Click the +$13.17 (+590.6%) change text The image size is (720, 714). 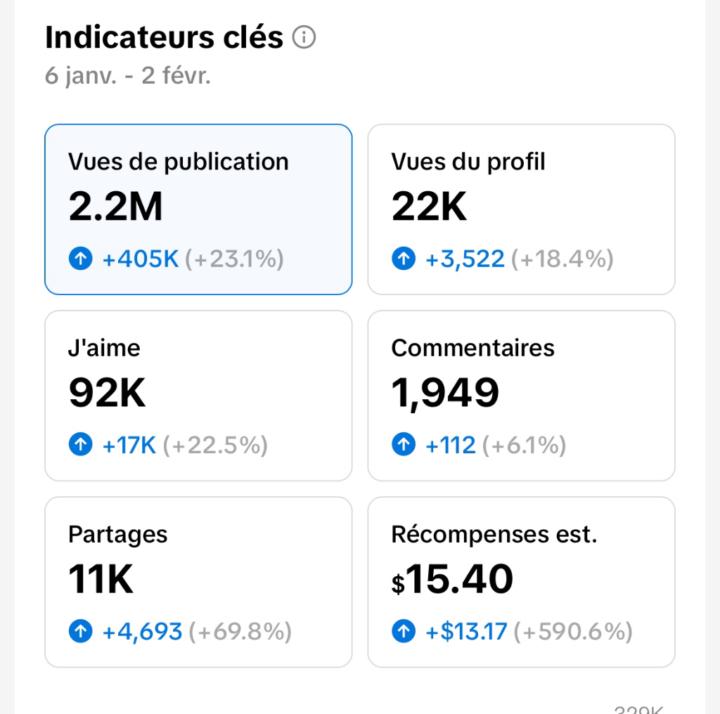point(528,632)
